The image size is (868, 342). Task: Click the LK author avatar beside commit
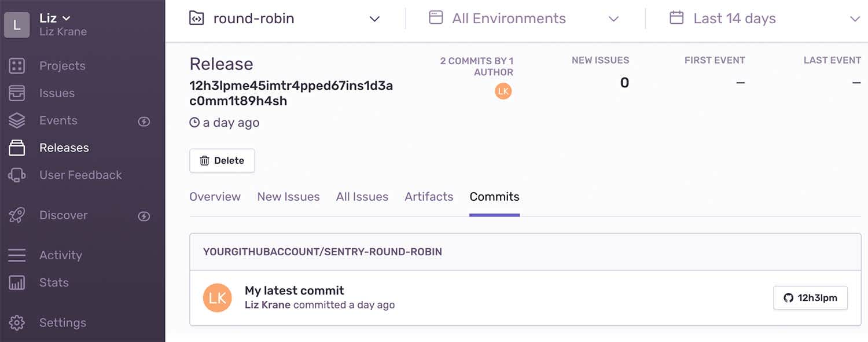pos(217,298)
